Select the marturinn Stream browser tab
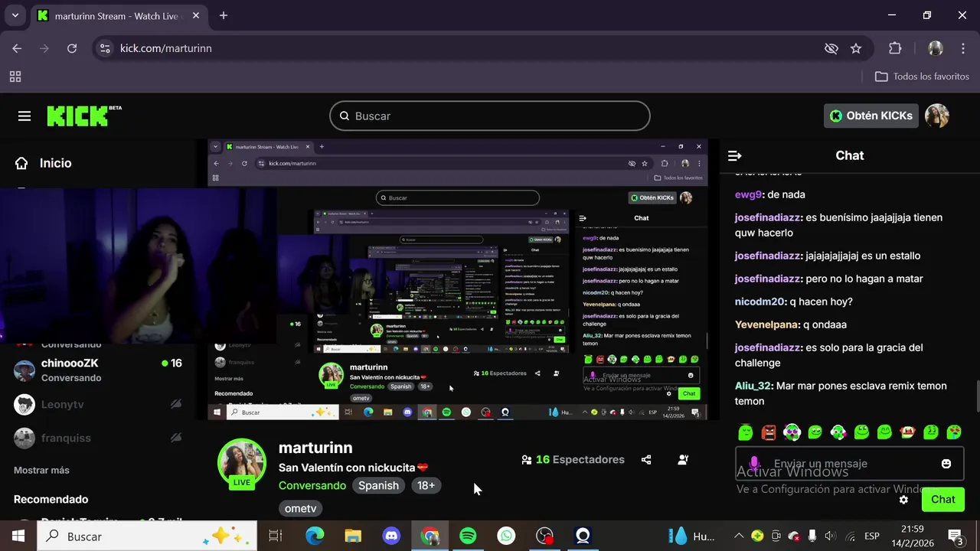Image resolution: width=980 pixels, height=551 pixels. click(118, 16)
